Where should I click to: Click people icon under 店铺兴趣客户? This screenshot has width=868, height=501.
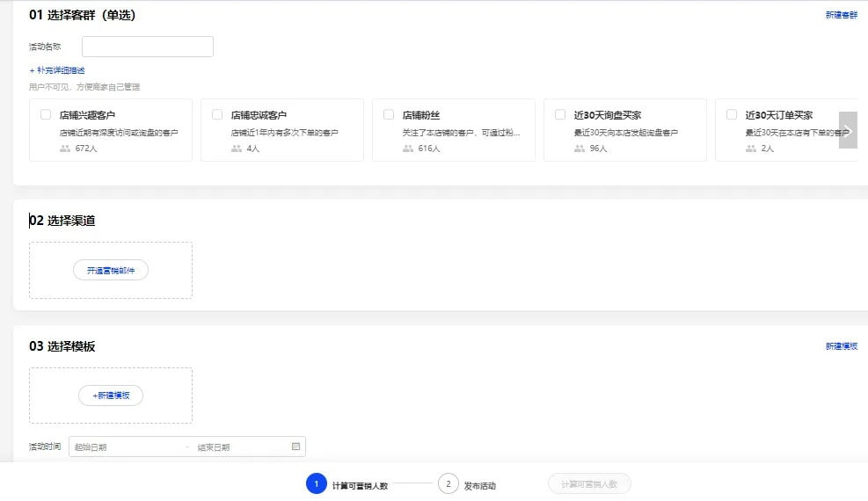[65, 149]
